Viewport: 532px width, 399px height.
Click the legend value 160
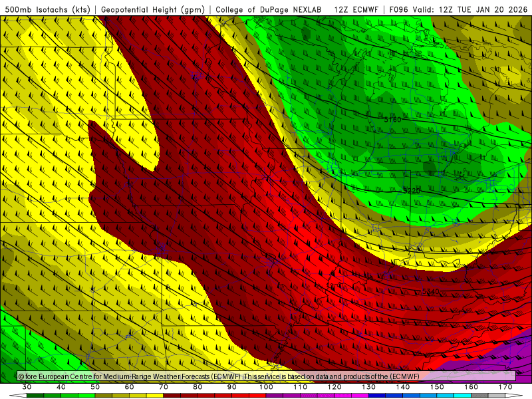[x=471, y=387]
